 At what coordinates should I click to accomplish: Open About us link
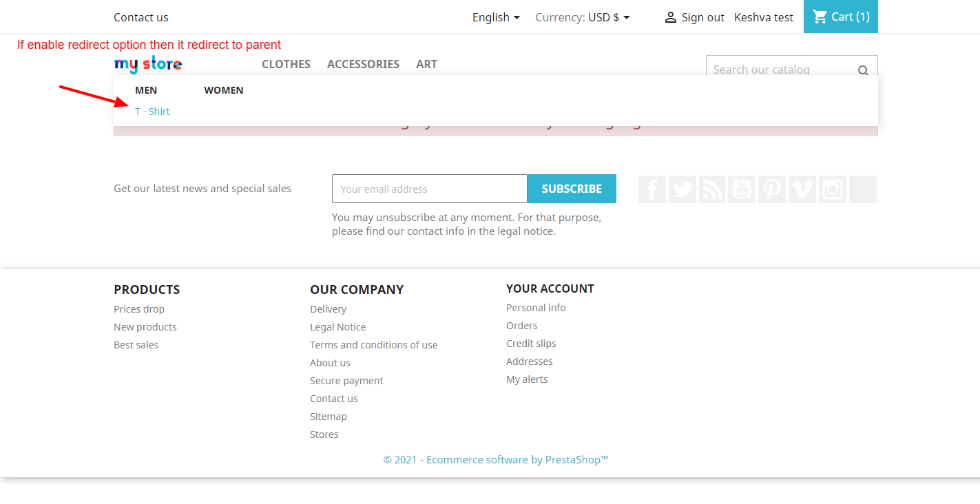[330, 363]
